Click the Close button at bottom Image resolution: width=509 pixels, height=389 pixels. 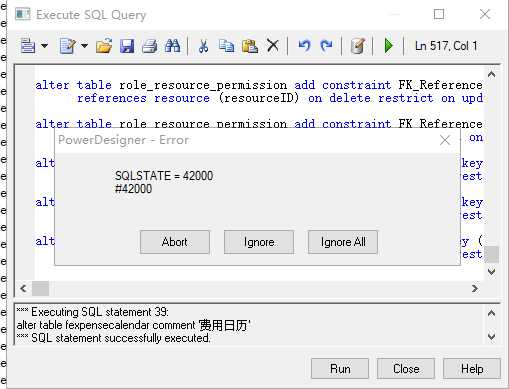pyautogui.click(x=406, y=369)
